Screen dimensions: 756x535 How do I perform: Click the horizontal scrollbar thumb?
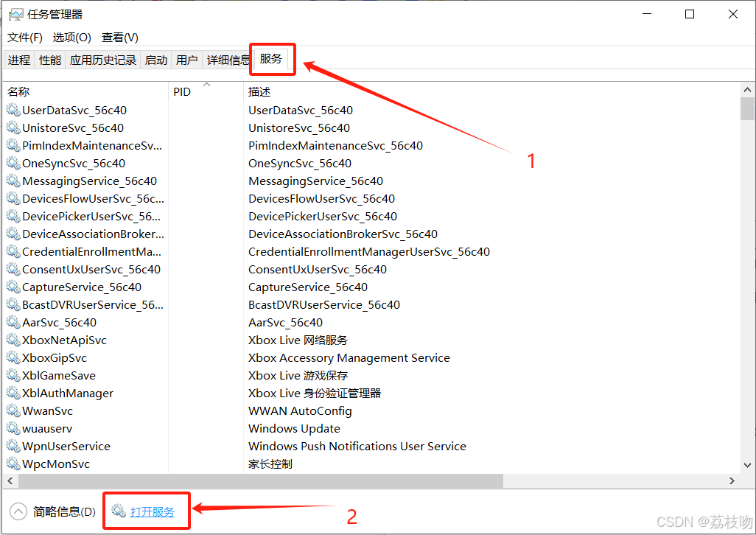tap(261, 480)
